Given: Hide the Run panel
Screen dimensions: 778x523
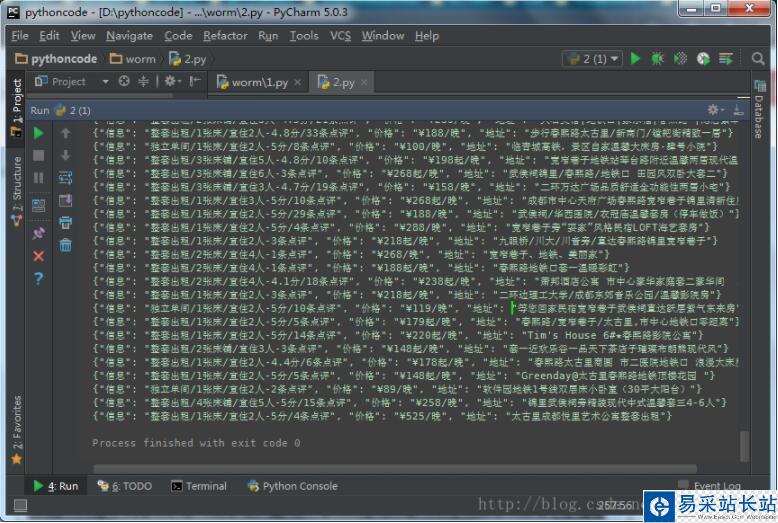Looking at the screenshot, I should (738, 110).
